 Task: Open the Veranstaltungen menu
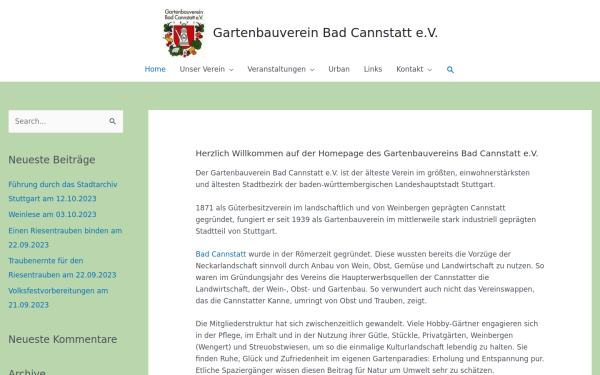point(277,69)
